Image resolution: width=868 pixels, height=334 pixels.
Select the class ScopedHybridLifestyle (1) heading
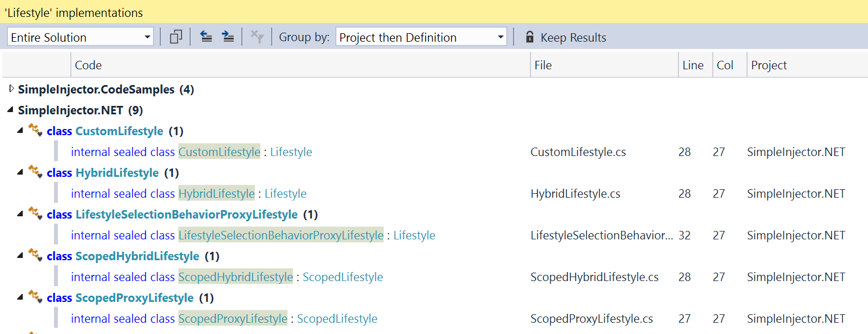tap(133, 256)
